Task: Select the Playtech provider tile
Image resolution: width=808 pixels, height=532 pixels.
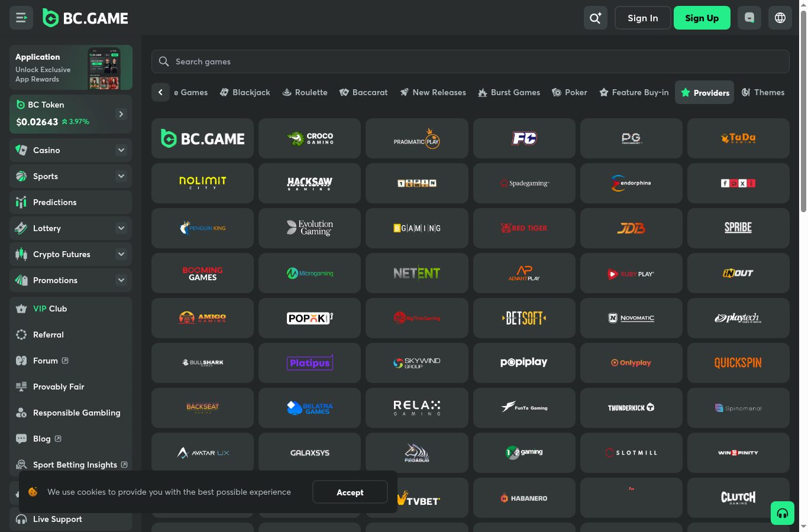Action: pos(738,318)
